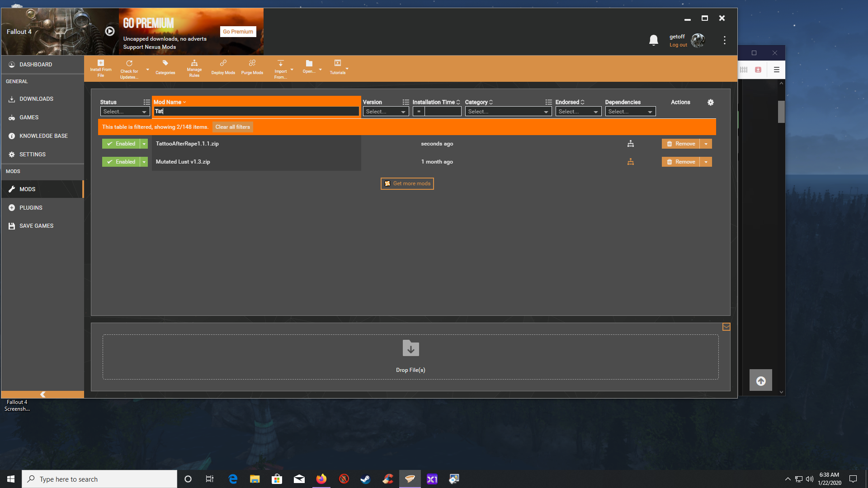Image resolution: width=868 pixels, height=488 pixels.
Task: Open Microsoft Edge from the taskbar
Action: 233,479
